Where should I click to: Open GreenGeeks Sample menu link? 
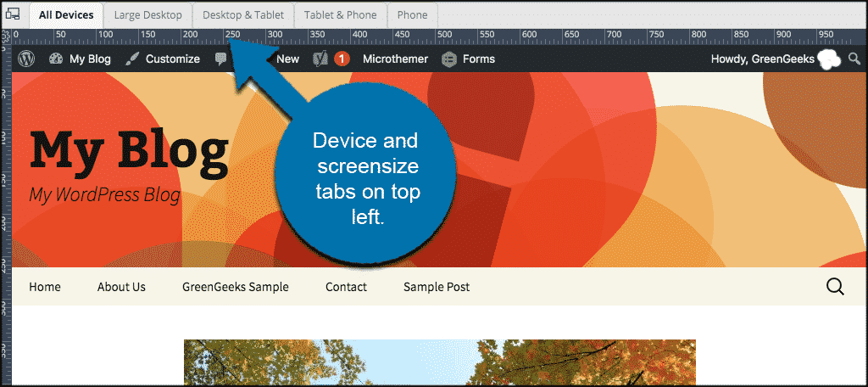pyautogui.click(x=236, y=287)
